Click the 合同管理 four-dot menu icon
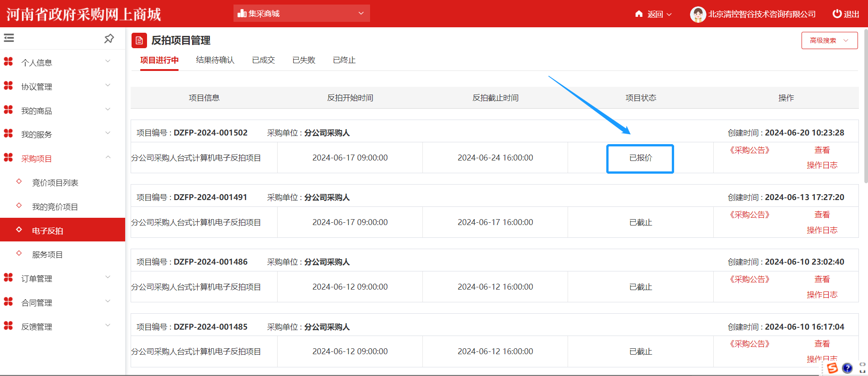The width and height of the screenshot is (868, 376). [x=8, y=301]
